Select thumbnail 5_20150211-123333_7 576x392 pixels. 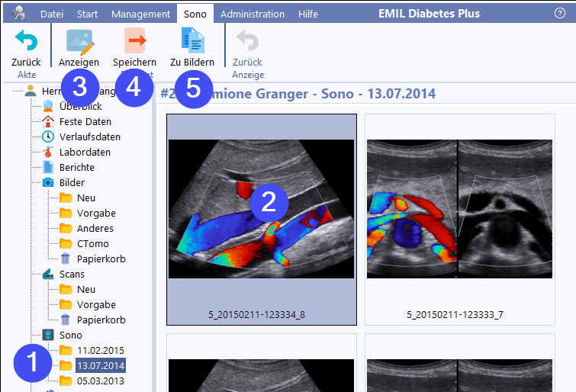click(459, 221)
